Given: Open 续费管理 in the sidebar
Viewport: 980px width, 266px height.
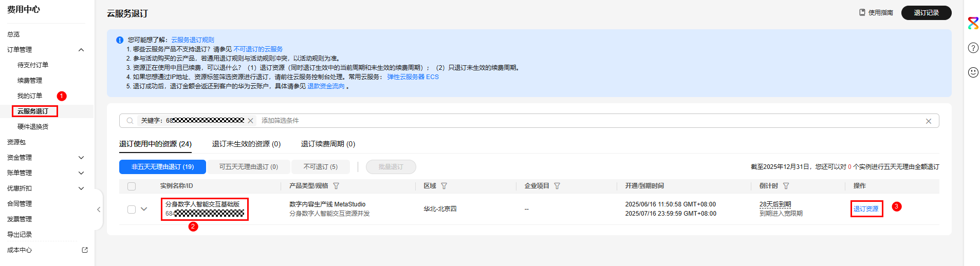Looking at the screenshot, I should [30, 81].
